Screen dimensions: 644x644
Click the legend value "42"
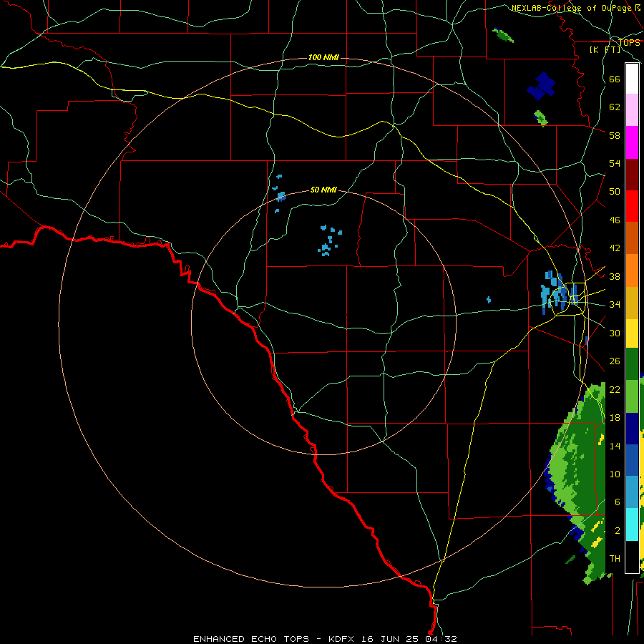(615, 248)
